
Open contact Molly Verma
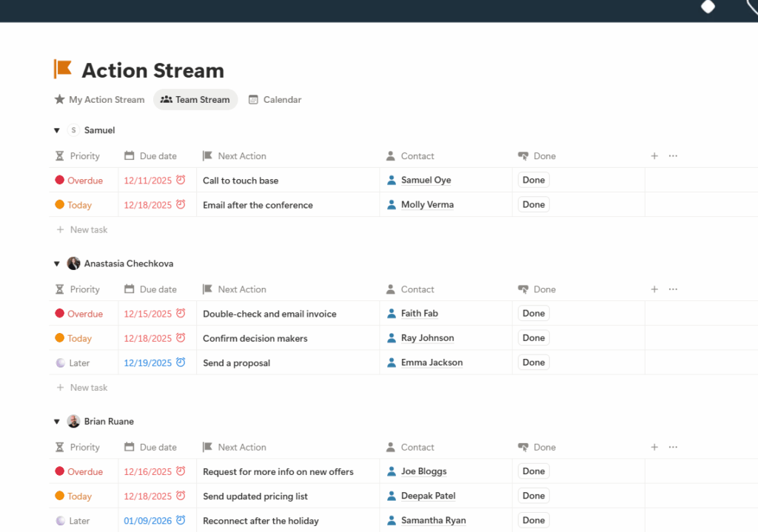(x=428, y=205)
